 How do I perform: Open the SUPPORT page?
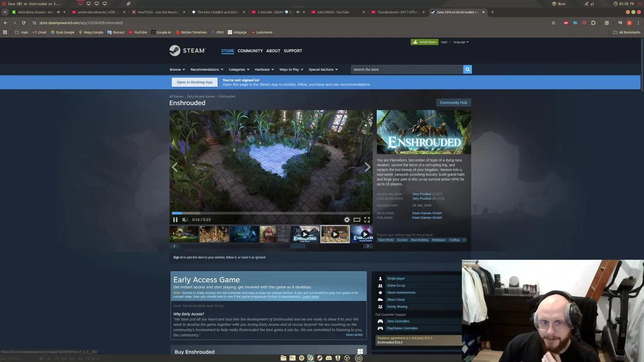point(293,51)
